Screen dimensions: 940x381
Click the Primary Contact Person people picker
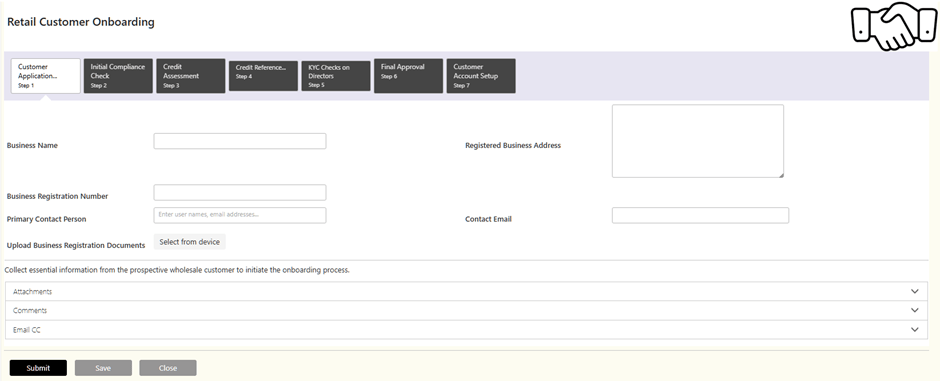[x=240, y=215]
